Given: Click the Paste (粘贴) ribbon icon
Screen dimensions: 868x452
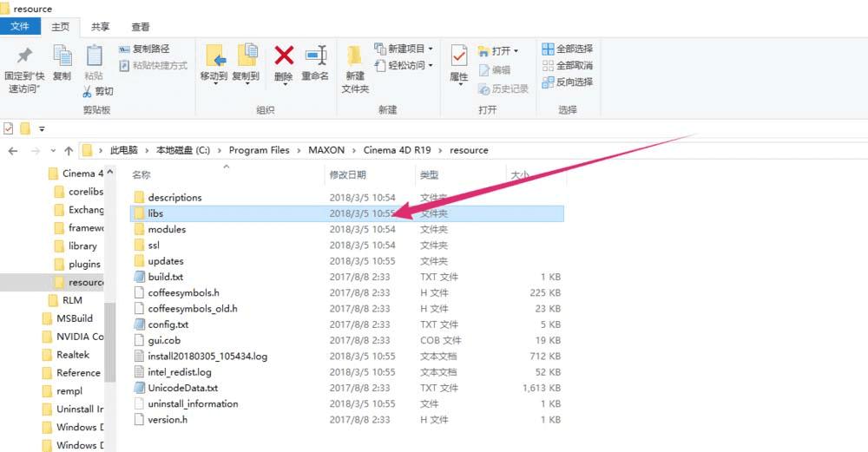Looking at the screenshot, I should click(x=94, y=56).
